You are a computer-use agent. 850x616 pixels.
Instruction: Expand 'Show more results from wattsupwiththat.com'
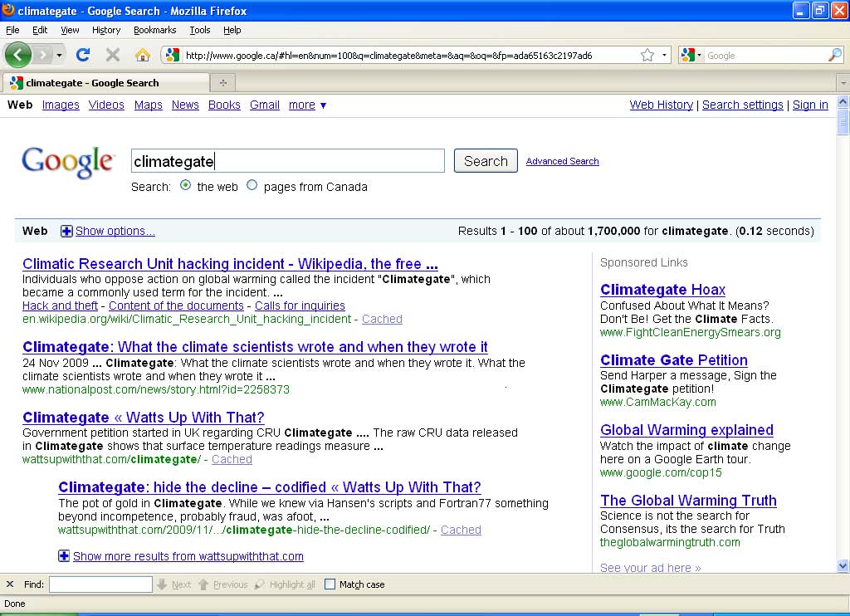point(64,556)
